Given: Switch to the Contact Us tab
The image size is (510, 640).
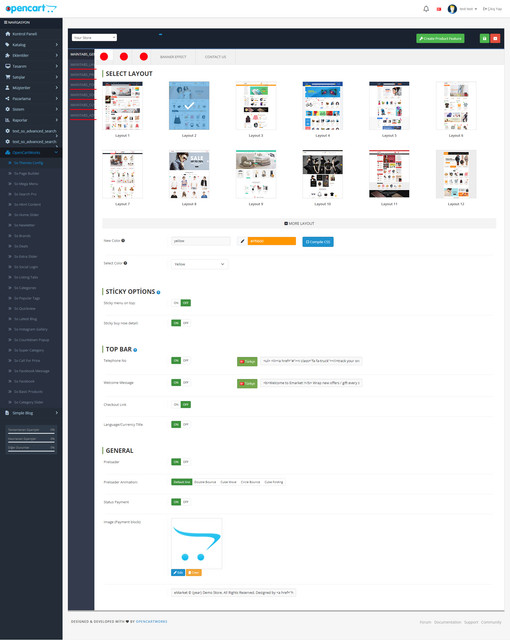Looking at the screenshot, I should [x=215, y=57].
